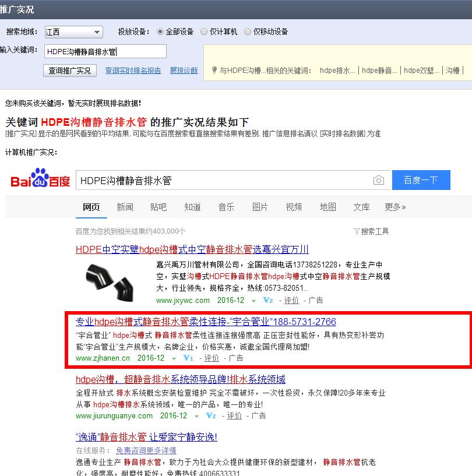Image resolution: width=472 pixels, height=476 pixels.
Task: Click the 广告 label for www.zjhanen.cn
Action: point(236,358)
